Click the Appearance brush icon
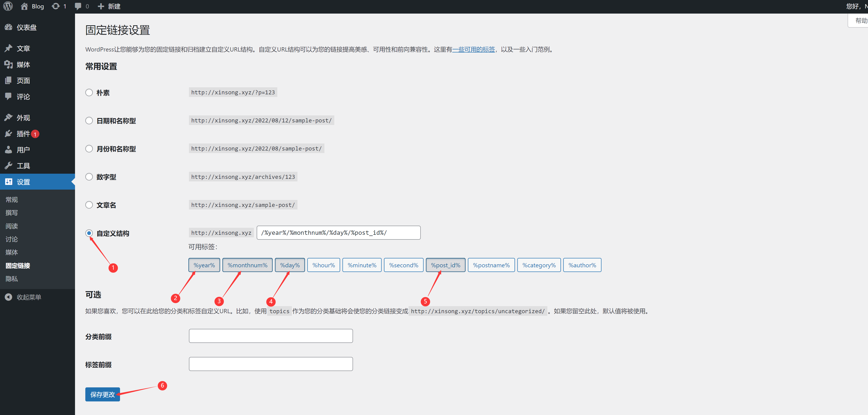 8,118
